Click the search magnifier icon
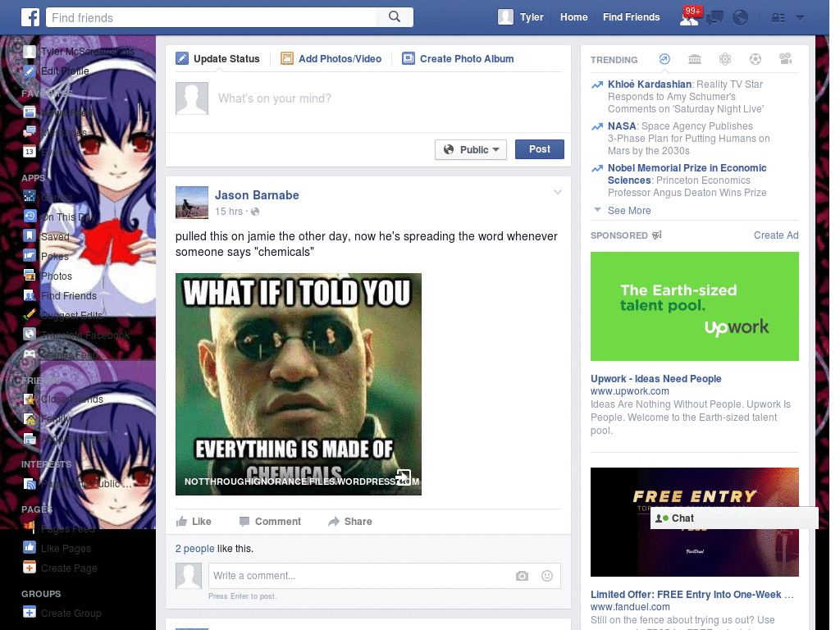 pyautogui.click(x=395, y=17)
